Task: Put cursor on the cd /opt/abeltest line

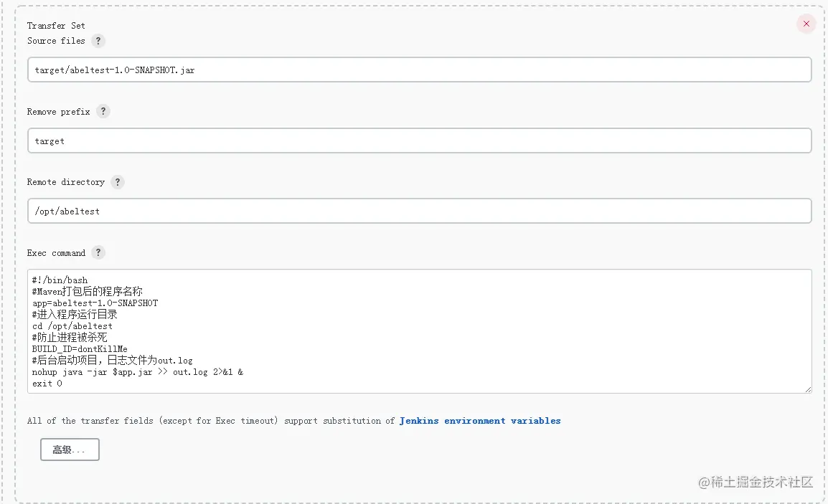Action: (72, 326)
